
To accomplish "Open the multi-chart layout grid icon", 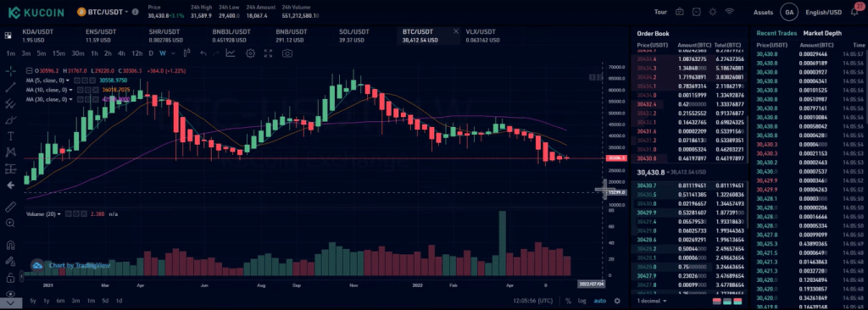I will coord(8,36).
